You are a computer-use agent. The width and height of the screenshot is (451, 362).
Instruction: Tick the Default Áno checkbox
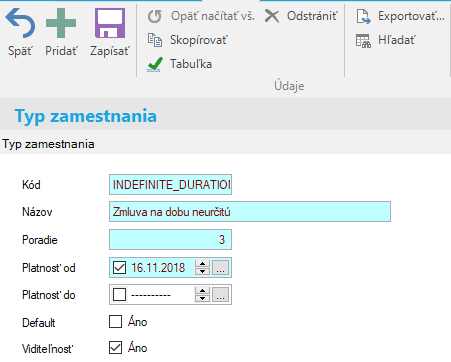pyautogui.click(x=116, y=322)
